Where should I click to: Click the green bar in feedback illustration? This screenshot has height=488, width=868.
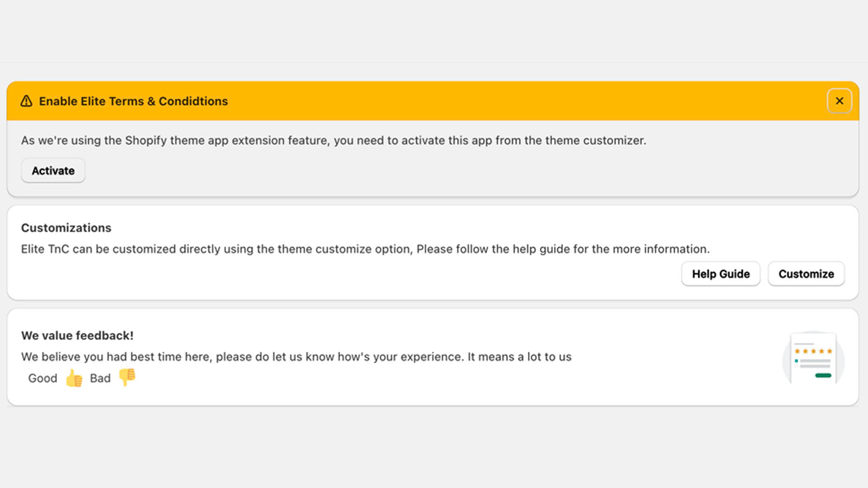tap(823, 375)
